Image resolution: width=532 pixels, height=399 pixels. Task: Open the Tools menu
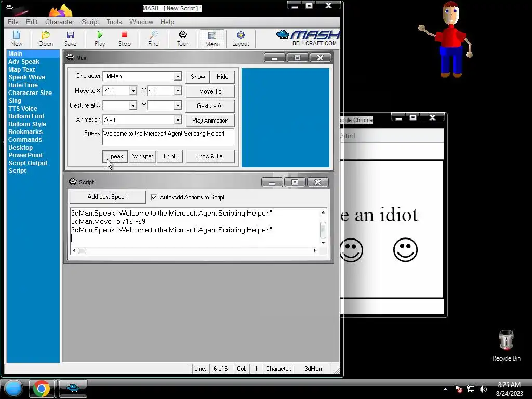[114, 22]
